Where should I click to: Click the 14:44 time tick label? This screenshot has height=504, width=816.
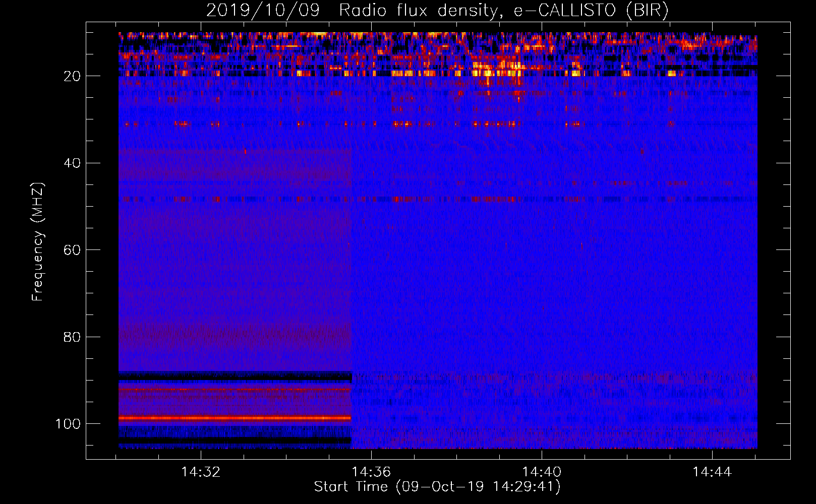coord(712,472)
